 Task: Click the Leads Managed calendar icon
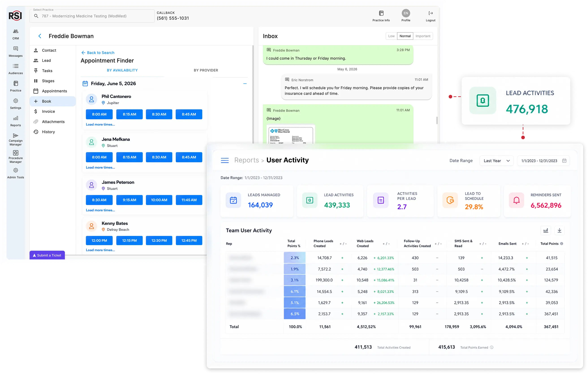click(233, 200)
